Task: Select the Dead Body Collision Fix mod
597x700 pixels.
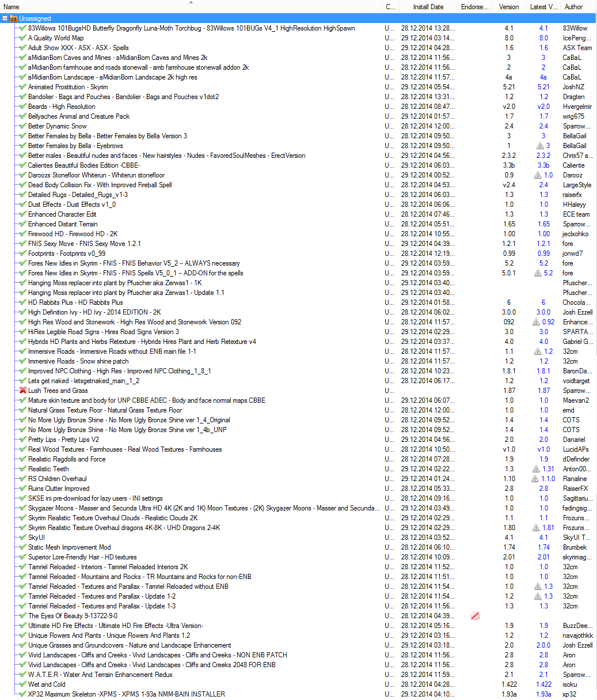Action: pos(100,185)
